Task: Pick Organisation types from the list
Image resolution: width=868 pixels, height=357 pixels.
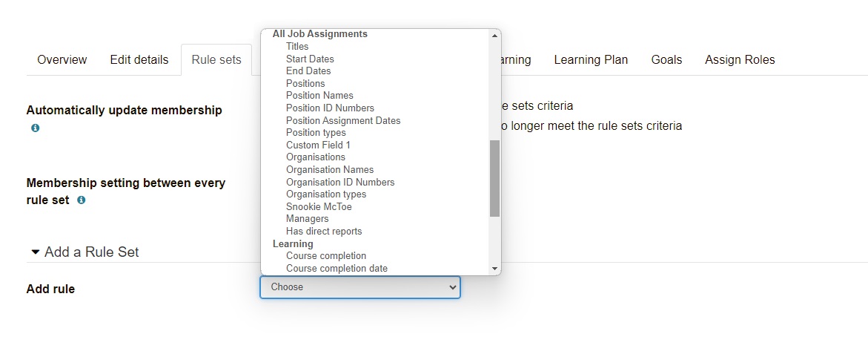Action: tap(326, 194)
